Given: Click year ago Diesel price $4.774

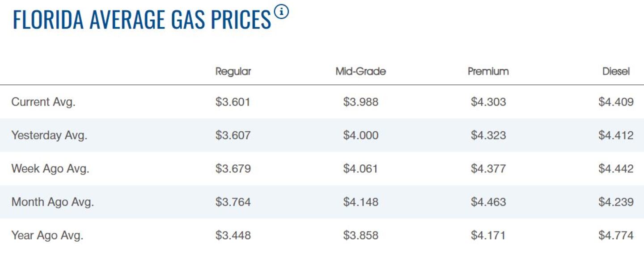Looking at the screenshot, I should [616, 235].
